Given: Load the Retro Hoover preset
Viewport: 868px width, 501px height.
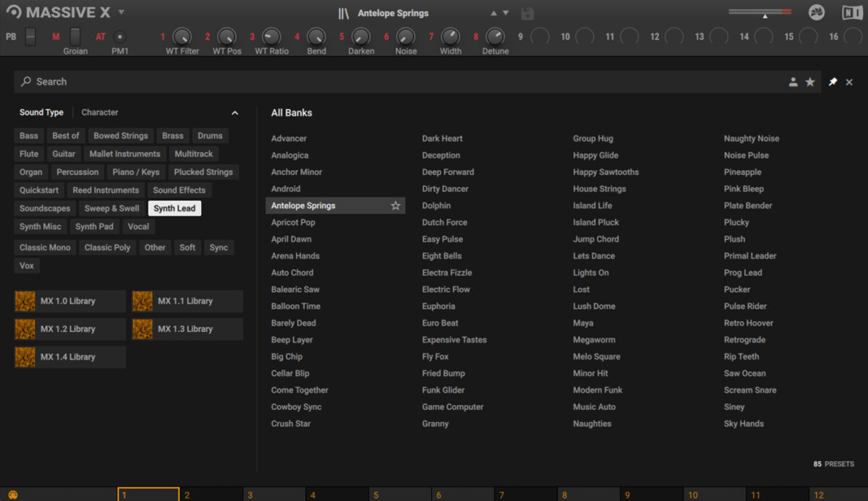Looking at the screenshot, I should click(x=749, y=323).
